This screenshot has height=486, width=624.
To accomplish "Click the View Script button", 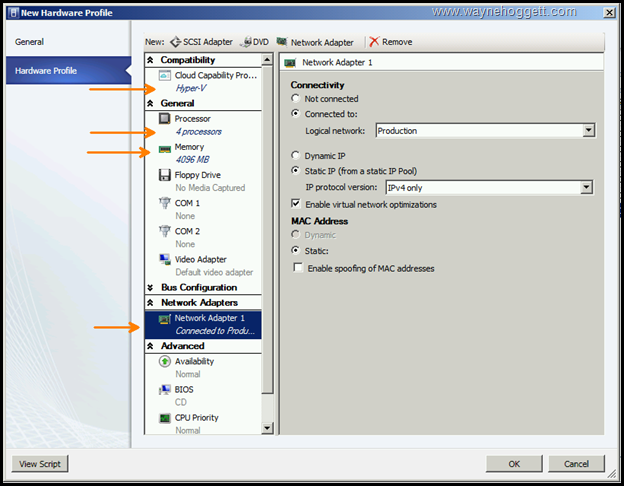I will (x=40, y=464).
